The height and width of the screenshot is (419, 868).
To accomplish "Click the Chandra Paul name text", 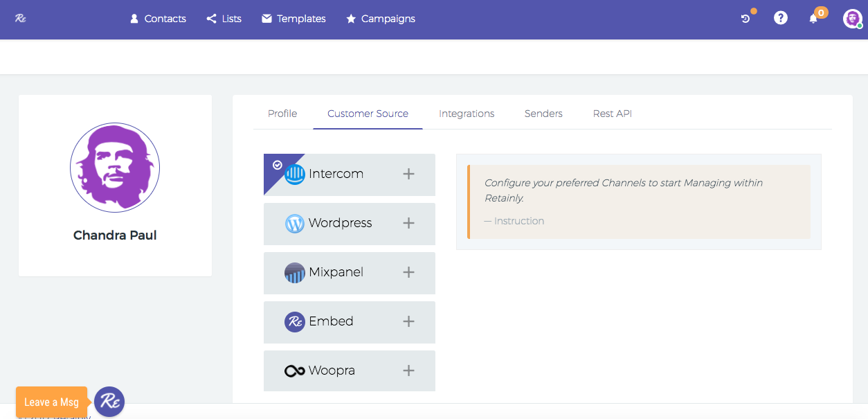I will 115,235.
